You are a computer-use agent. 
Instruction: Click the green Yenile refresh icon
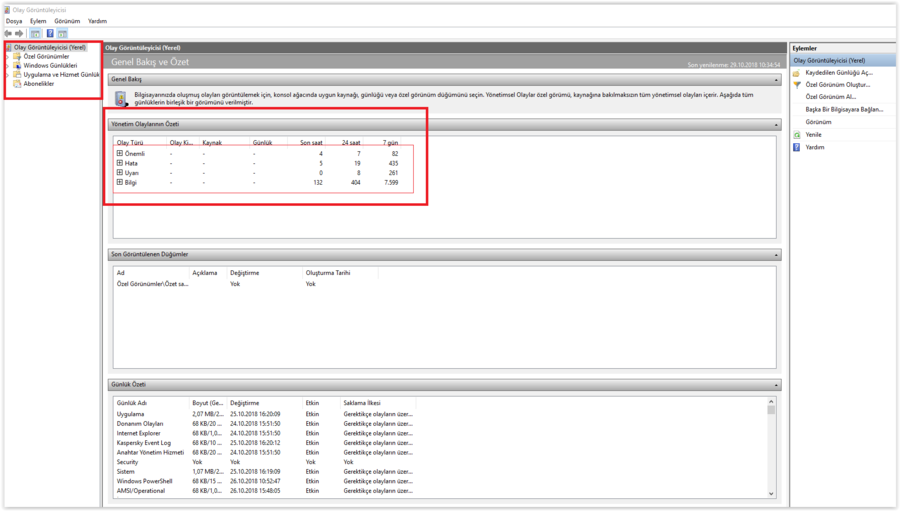[x=797, y=135]
